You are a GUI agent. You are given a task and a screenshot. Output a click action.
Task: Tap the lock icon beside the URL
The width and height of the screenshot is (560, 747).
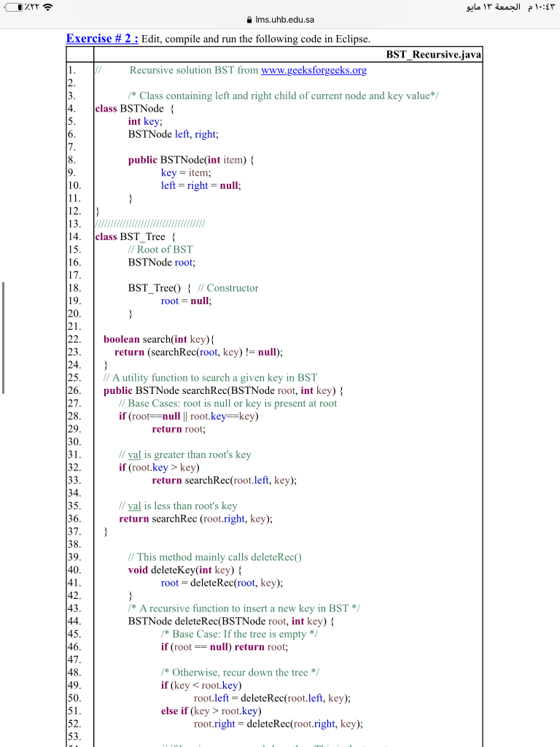(x=249, y=20)
